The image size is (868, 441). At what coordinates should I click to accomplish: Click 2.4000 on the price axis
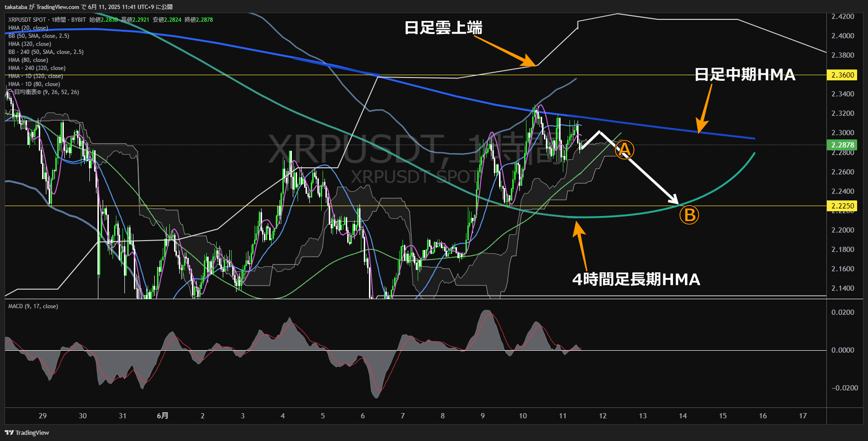[843, 36]
